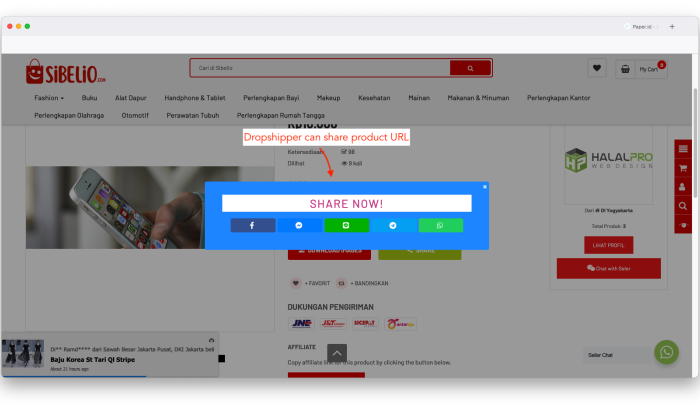Click the Lihat Profil button
The image size is (700, 410).
[608, 245]
